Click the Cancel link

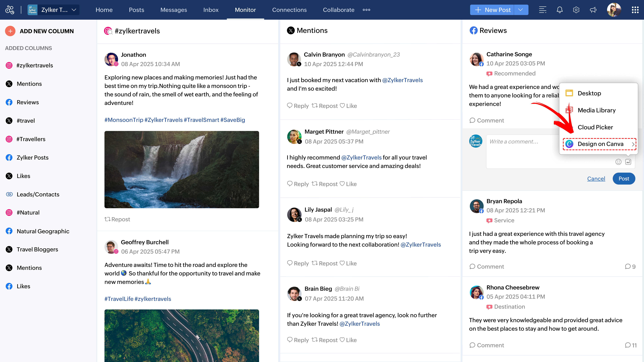(x=596, y=179)
